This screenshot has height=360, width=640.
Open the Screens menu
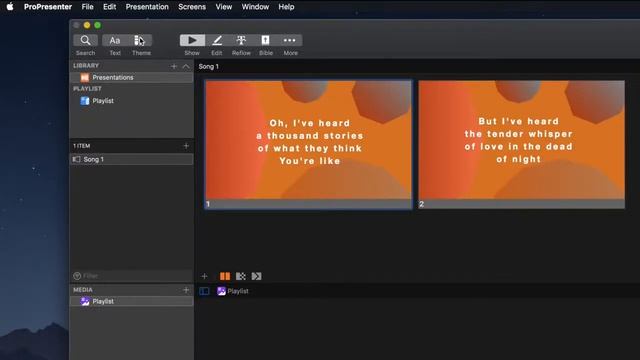192,7
